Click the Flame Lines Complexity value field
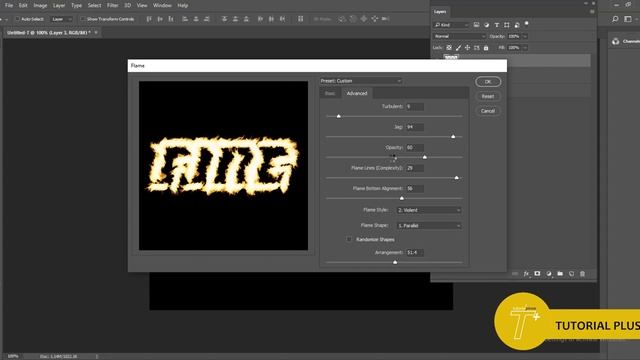The image size is (640, 360). pos(415,168)
